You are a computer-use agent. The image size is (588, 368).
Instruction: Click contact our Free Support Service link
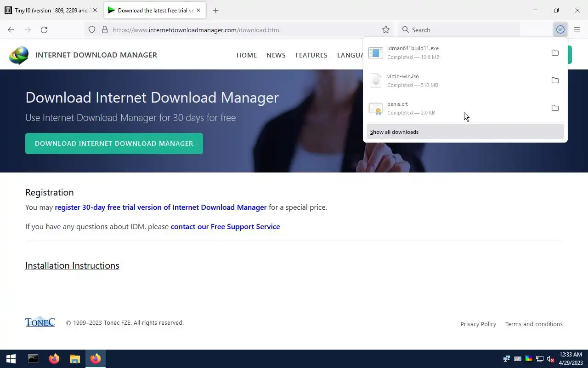pyautogui.click(x=225, y=227)
